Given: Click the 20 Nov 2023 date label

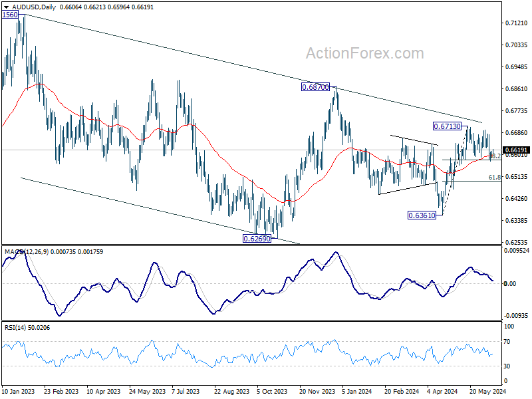Looking at the screenshot, I should (x=317, y=391).
